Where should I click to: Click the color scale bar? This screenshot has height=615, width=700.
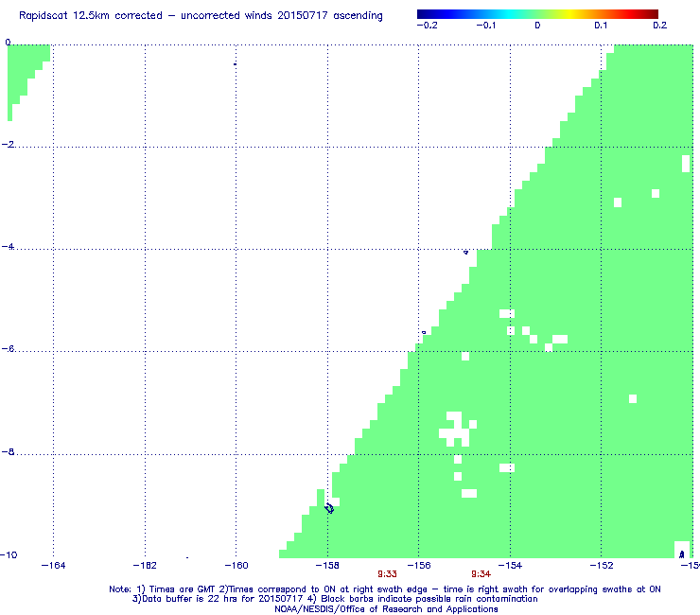[x=537, y=14]
